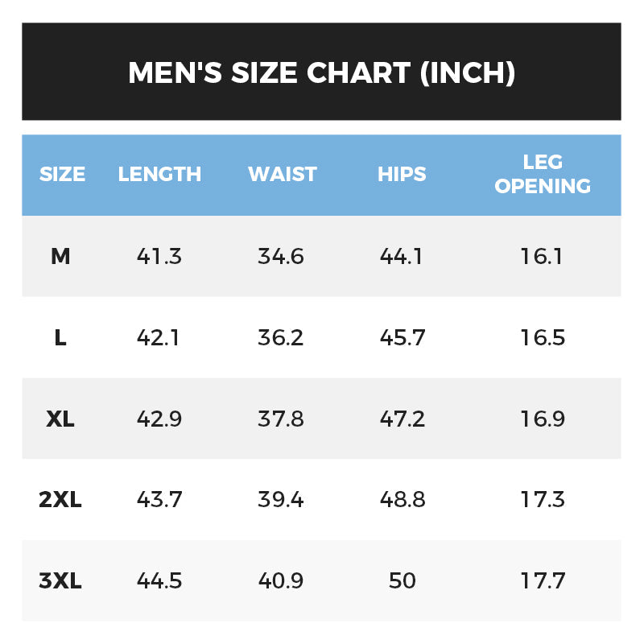This screenshot has height=644, width=644.
Task: Click the LENGTH column header
Action: pyautogui.click(x=159, y=174)
